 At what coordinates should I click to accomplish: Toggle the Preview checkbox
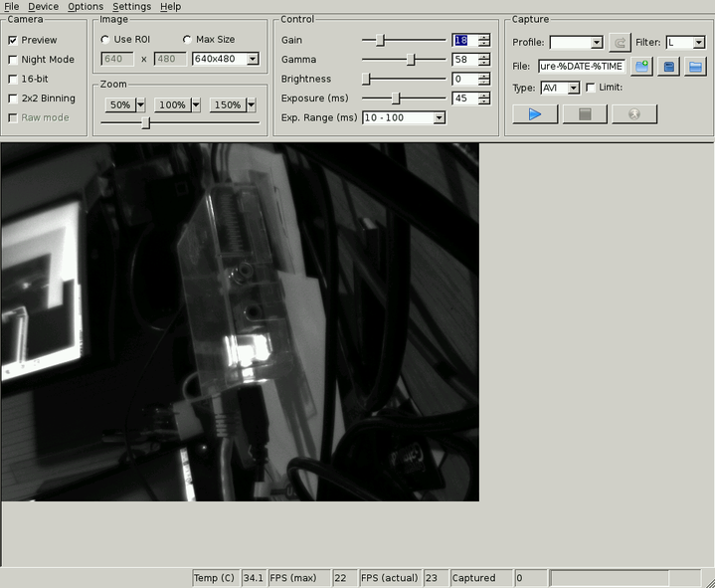point(13,40)
